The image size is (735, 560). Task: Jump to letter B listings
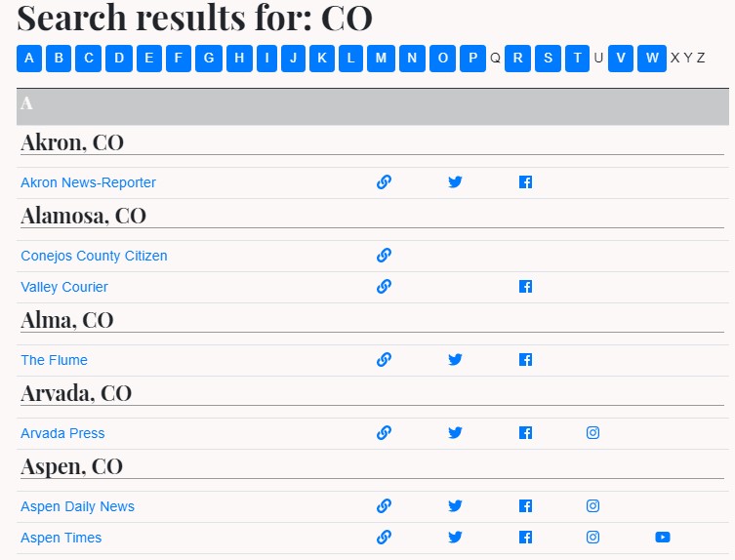pos(59,59)
